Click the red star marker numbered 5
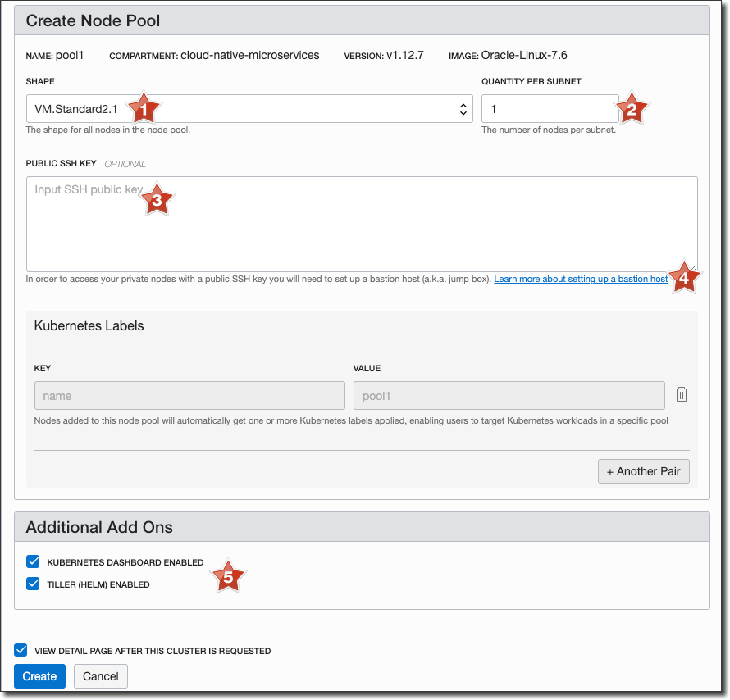This screenshot has height=700, width=730. pyautogui.click(x=229, y=576)
